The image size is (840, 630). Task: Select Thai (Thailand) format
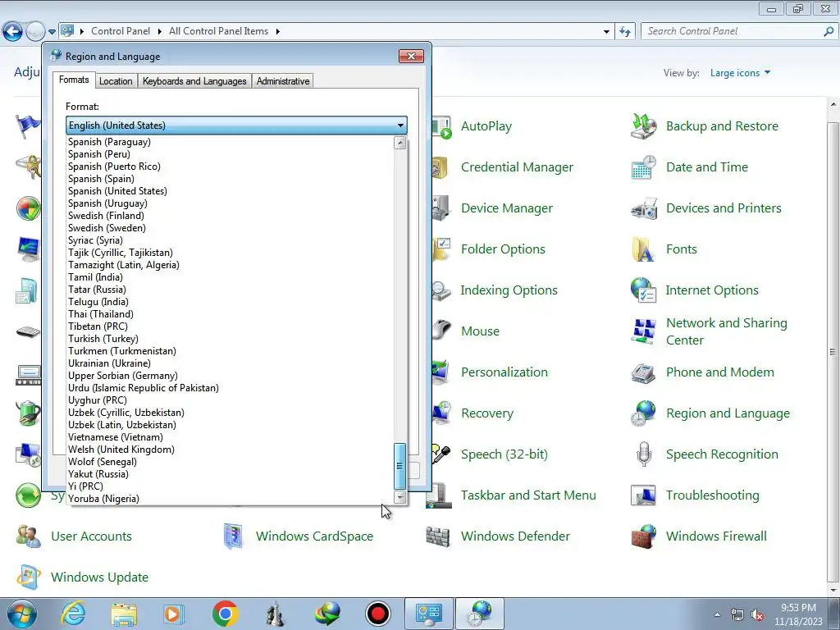pyautogui.click(x=231, y=314)
